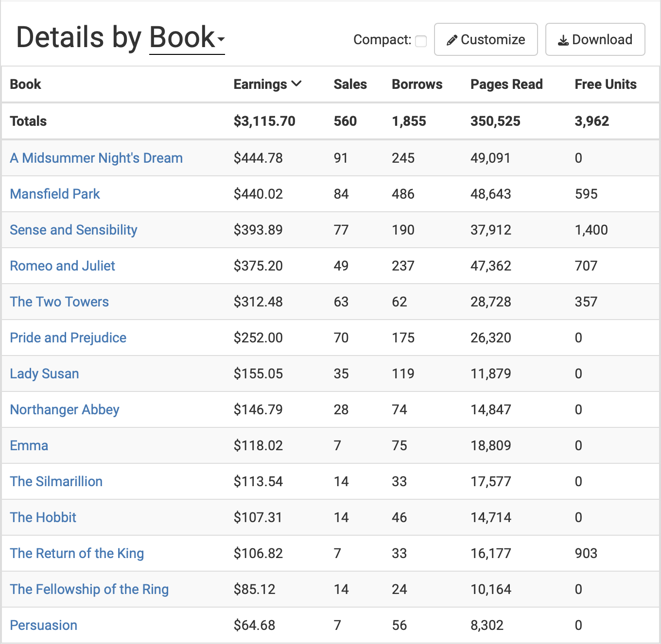This screenshot has width=661, height=644.
Task: Open The Silmarillion link
Action: click(56, 481)
